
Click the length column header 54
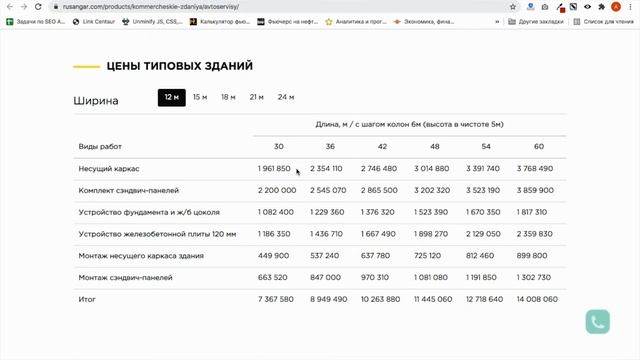click(486, 147)
